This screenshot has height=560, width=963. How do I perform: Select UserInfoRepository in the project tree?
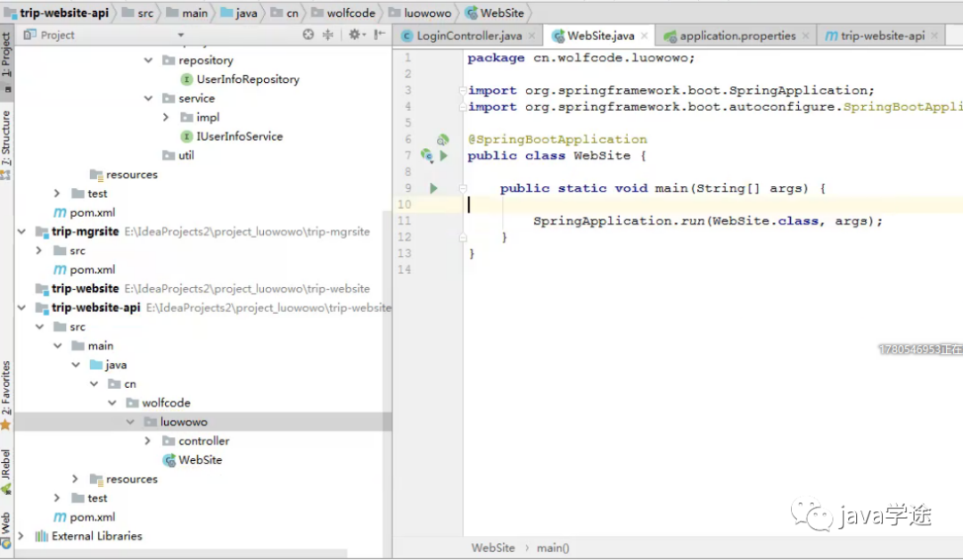pos(247,79)
